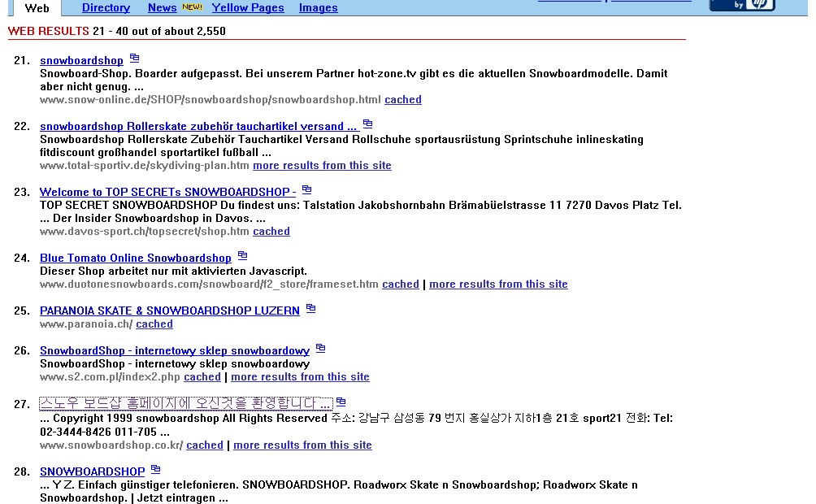816x504 pixels.
Task: Click snippet 'Dieser Shop arbeitet nur mit aktivierten Javascript'
Action: (x=173, y=272)
